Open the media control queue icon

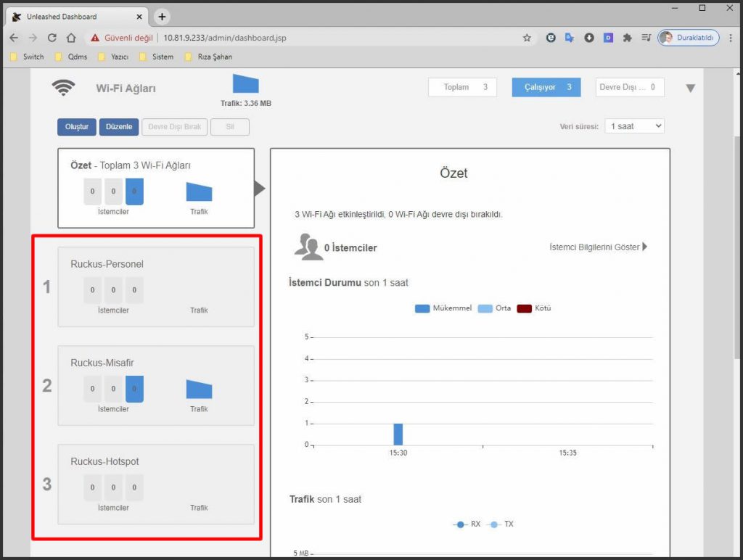click(x=646, y=38)
